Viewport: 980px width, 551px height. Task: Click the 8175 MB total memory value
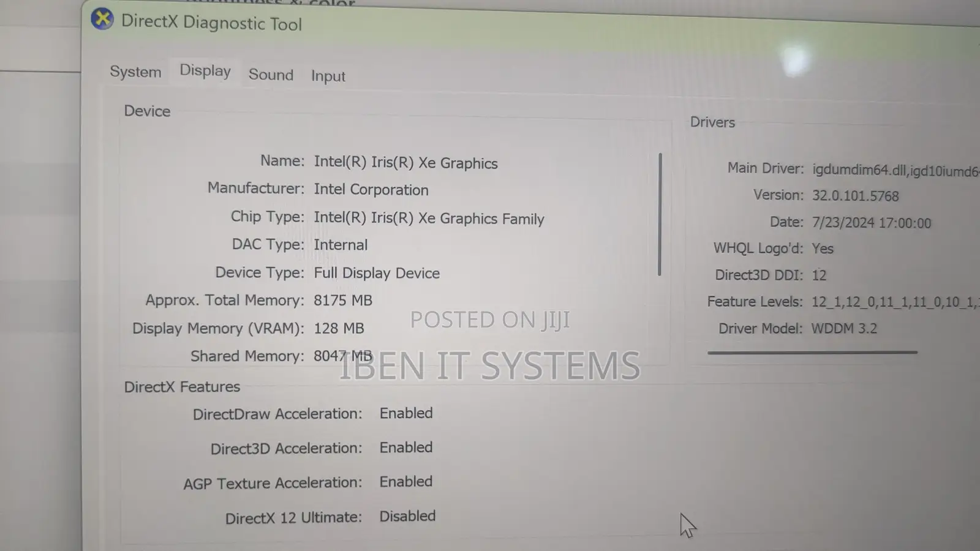click(x=343, y=301)
